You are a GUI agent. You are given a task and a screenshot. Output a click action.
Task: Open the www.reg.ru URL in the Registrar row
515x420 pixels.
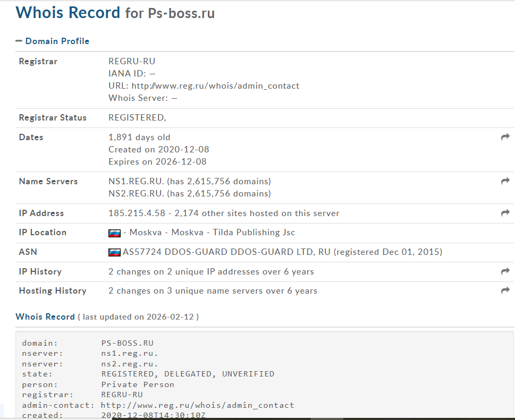point(215,85)
